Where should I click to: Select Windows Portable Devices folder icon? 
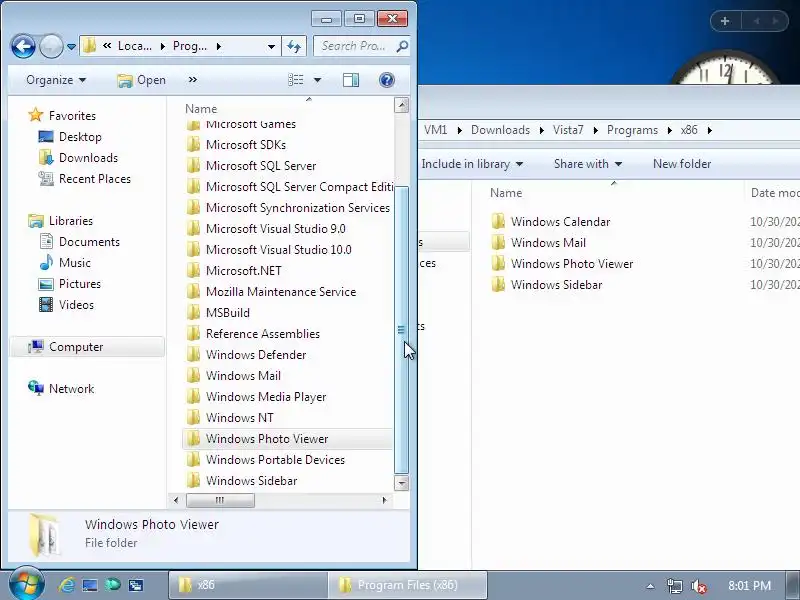[x=193, y=460]
